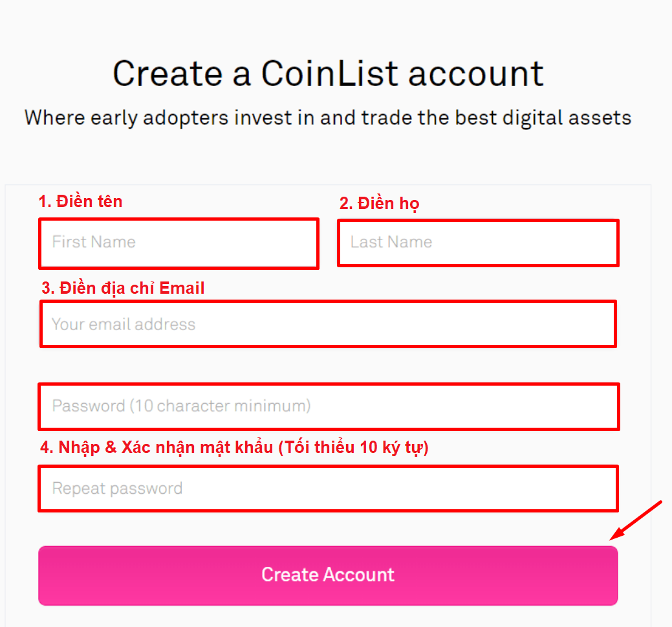Screen dimensions: 672x627
Task: Select the Repeat password input field
Action: (328, 489)
